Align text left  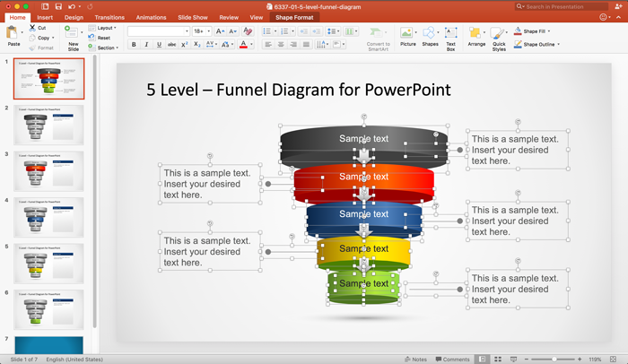pos(268,45)
